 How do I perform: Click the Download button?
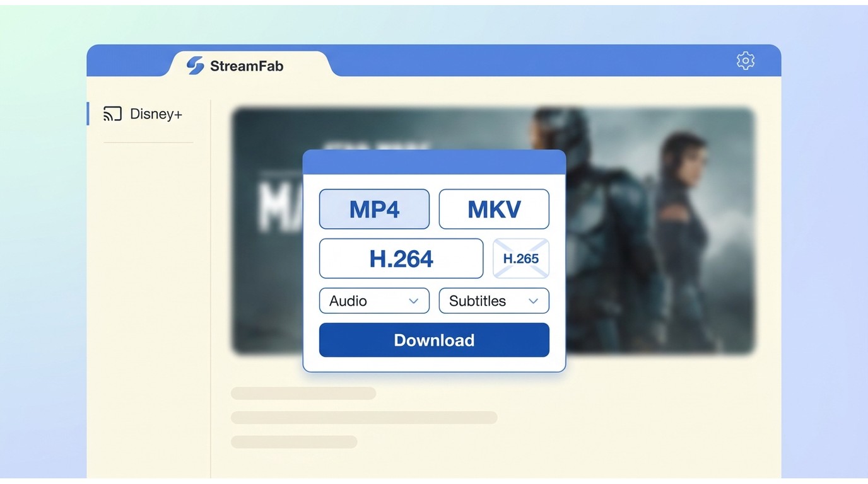(434, 340)
